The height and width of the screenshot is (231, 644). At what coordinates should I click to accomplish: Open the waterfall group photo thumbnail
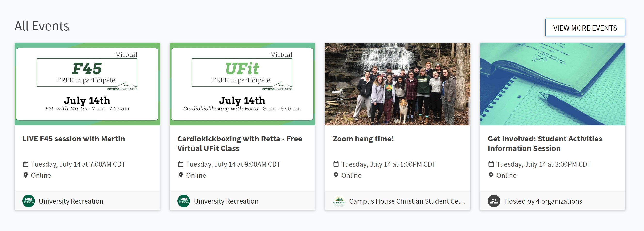coord(397,84)
